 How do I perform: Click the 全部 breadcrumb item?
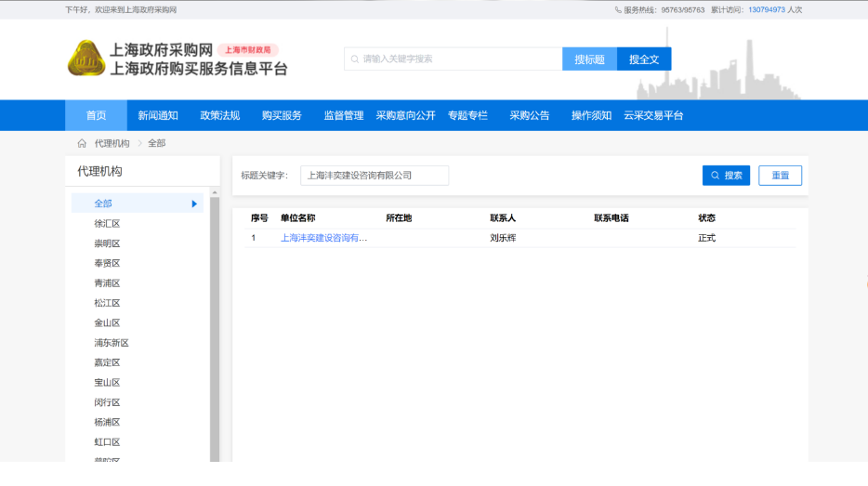[x=157, y=143]
